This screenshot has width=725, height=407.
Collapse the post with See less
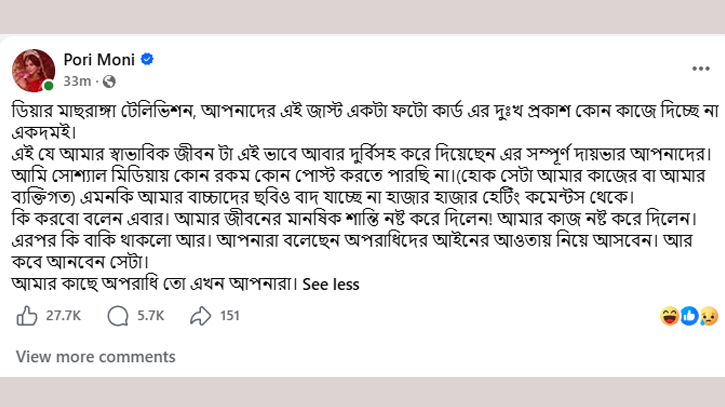coord(331,284)
